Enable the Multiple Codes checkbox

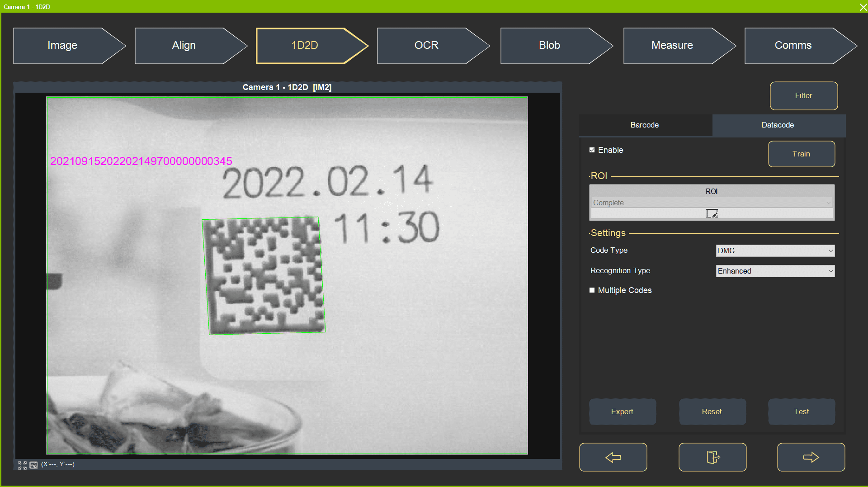pos(592,290)
